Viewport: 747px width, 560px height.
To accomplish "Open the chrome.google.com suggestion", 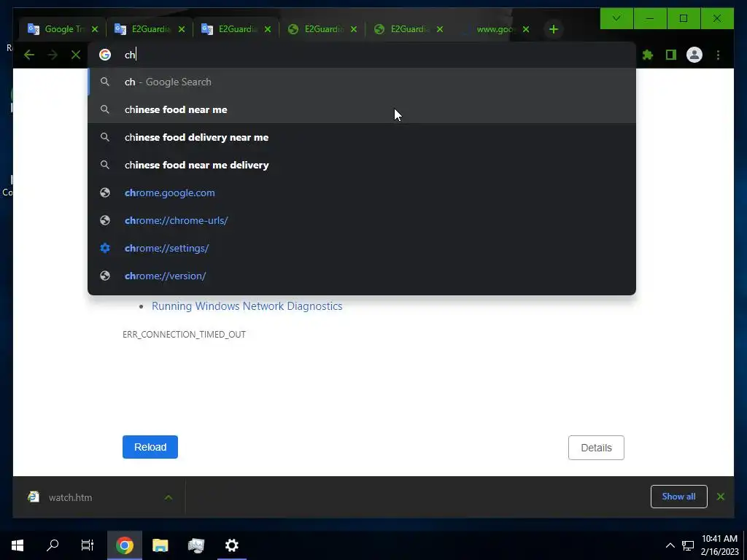I will [x=362, y=192].
